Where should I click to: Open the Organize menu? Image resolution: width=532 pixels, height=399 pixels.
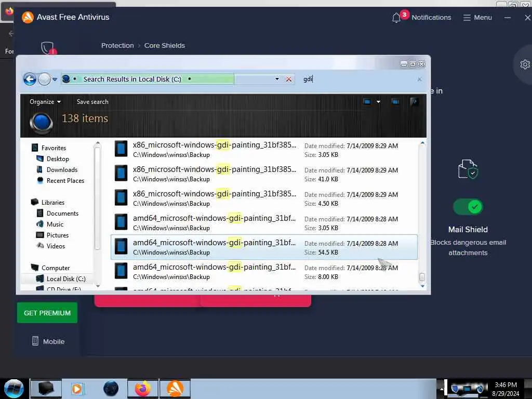pyautogui.click(x=45, y=102)
